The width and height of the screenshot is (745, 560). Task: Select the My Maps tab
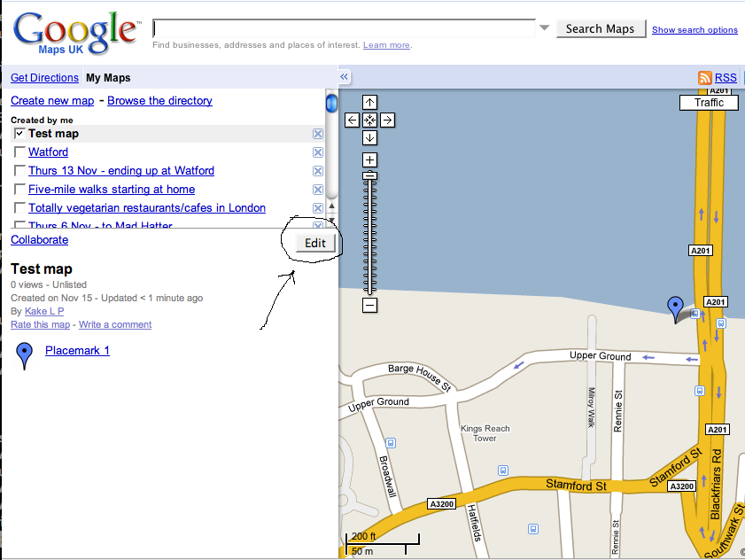point(108,78)
